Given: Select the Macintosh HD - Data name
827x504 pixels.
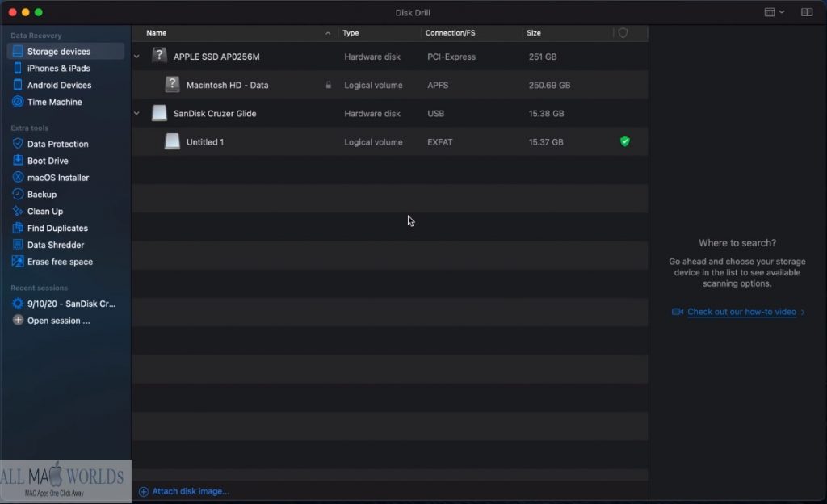Looking at the screenshot, I should pyautogui.click(x=227, y=85).
